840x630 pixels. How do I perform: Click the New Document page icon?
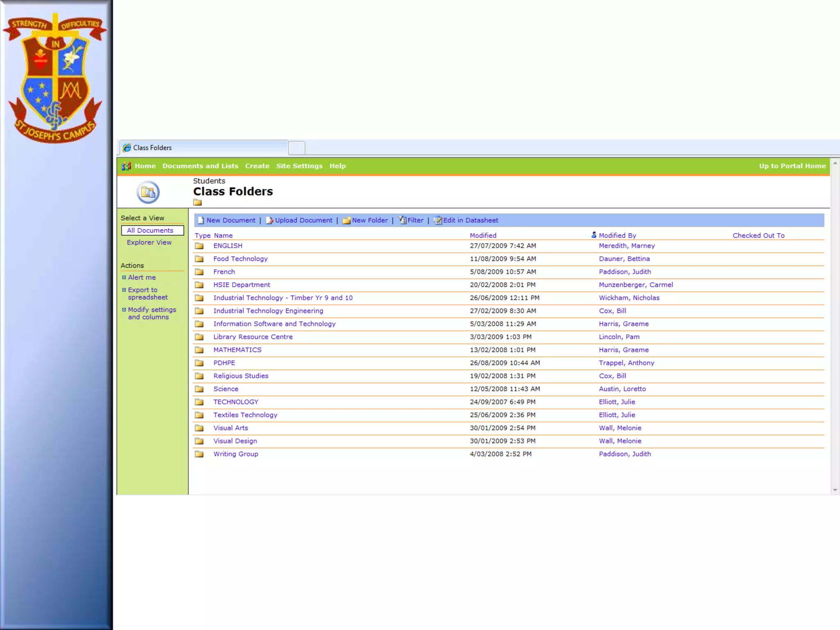click(201, 220)
